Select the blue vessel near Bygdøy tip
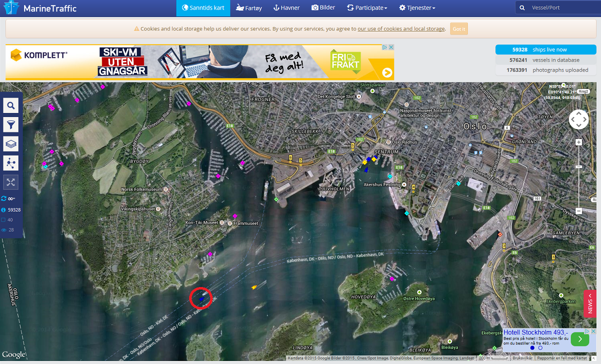The image size is (601, 364). pyautogui.click(x=201, y=298)
